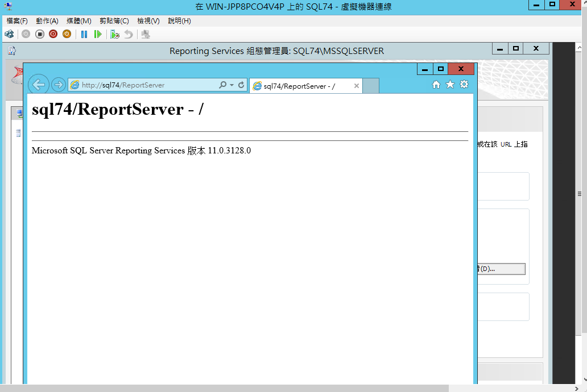Screen dimensions: 587x392
Task: Maximize the Reporting Services configuration window
Action: pos(516,49)
